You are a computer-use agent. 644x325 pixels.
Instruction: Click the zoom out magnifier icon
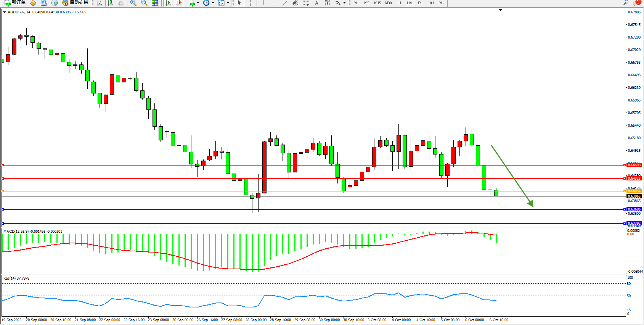click(x=144, y=3)
